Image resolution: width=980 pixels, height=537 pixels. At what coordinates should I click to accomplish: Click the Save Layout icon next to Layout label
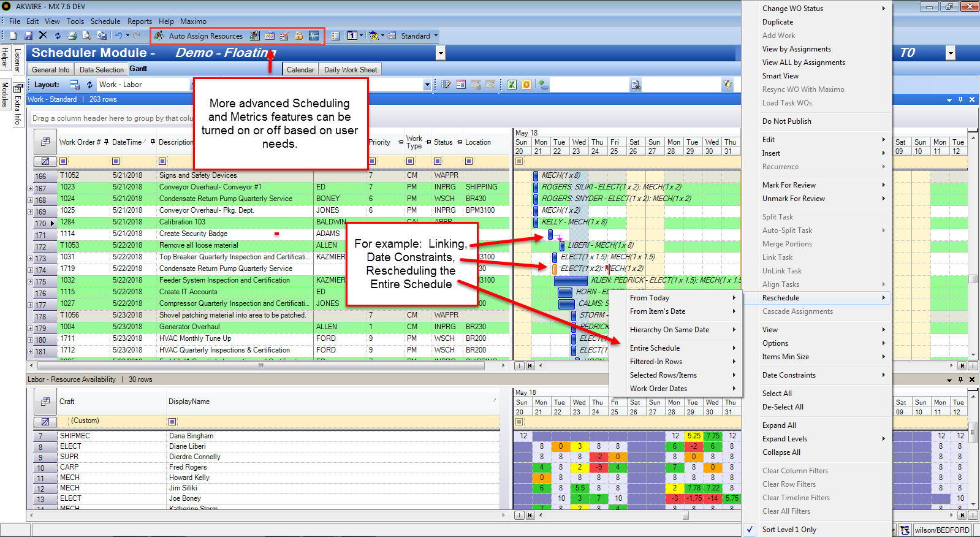pos(75,85)
